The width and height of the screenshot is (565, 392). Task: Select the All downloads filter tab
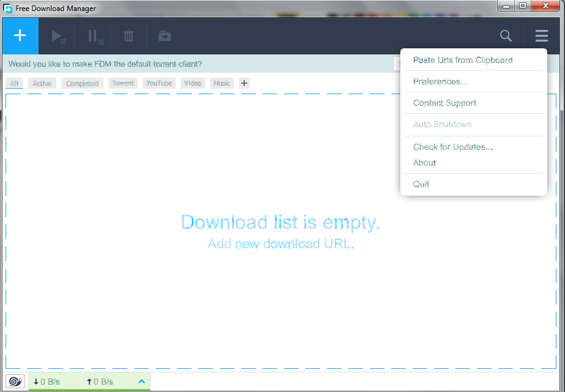pyautogui.click(x=15, y=83)
